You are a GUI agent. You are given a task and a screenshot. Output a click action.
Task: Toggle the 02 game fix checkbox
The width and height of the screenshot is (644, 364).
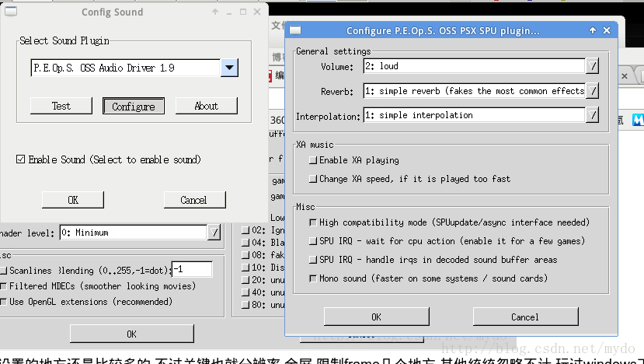click(x=245, y=230)
